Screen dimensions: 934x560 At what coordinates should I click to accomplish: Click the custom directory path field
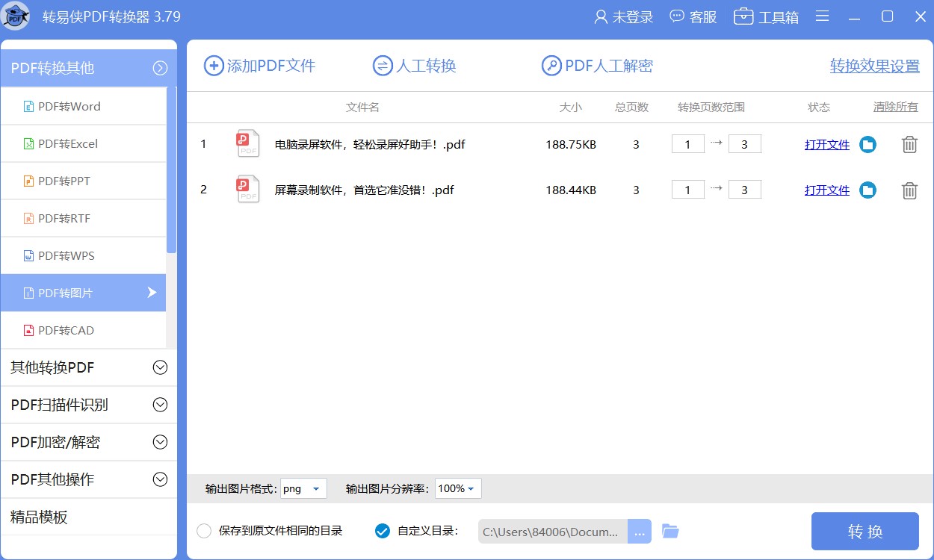[553, 532]
